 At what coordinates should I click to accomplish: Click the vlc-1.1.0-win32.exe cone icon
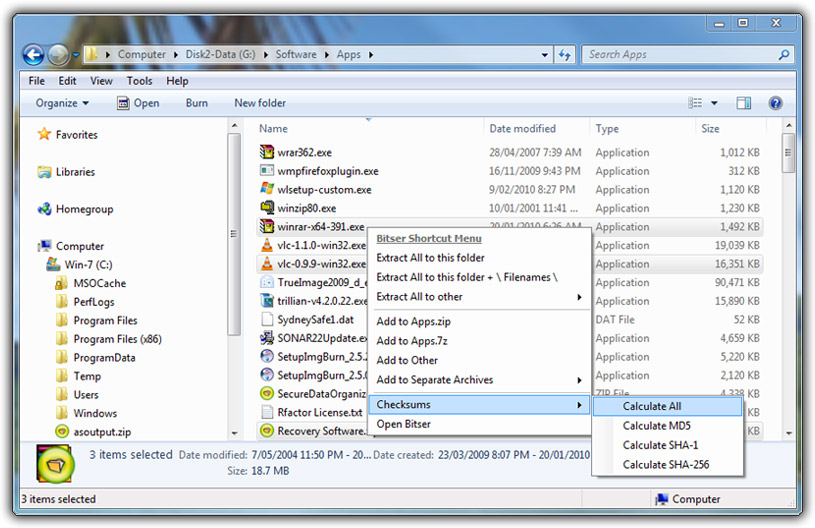(267, 245)
